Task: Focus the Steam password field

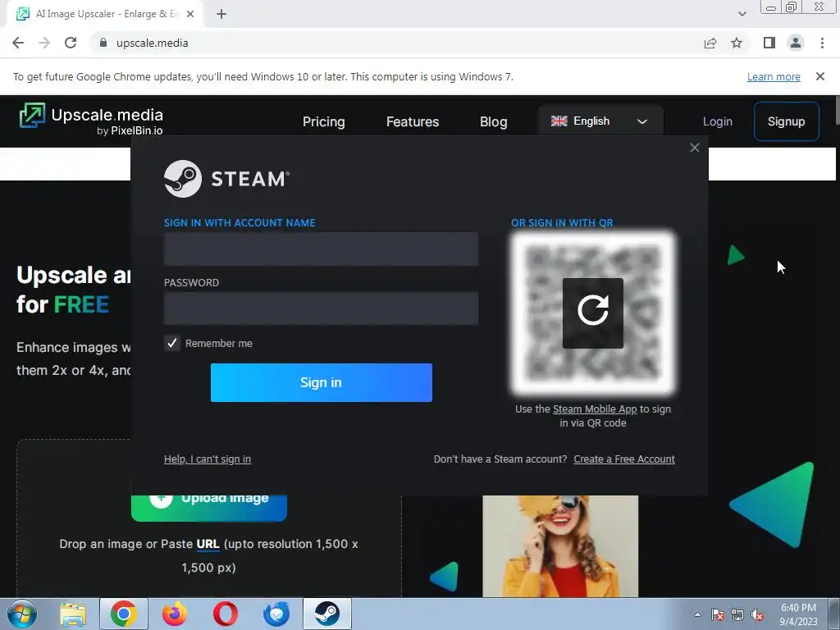Action: click(x=321, y=308)
